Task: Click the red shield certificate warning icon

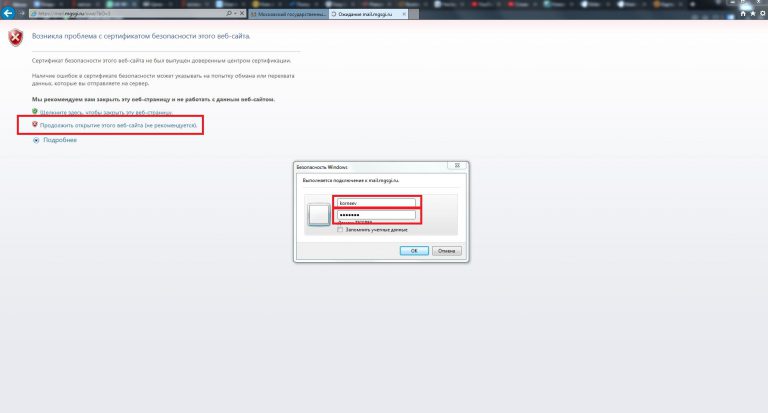Action: (14, 37)
